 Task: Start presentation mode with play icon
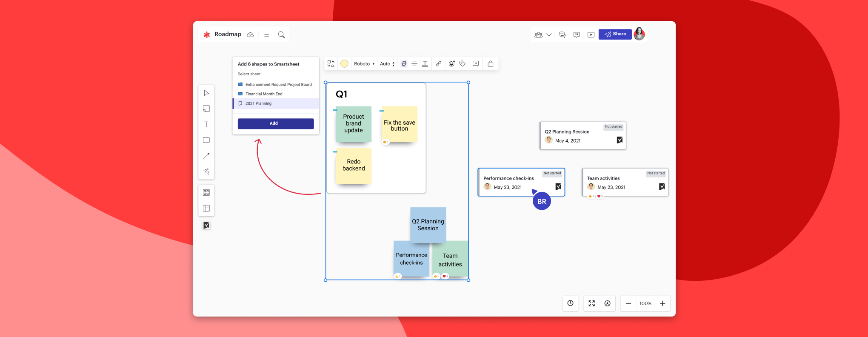tap(591, 34)
